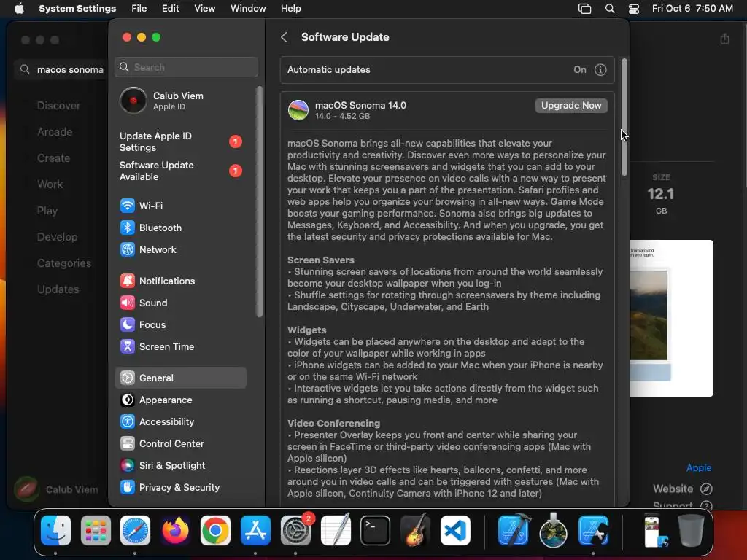Open the Window menu

(248, 9)
